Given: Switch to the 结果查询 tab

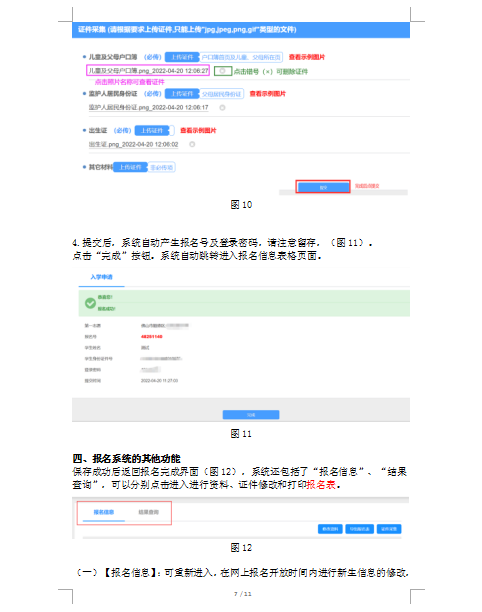Looking at the screenshot, I should pyautogui.click(x=149, y=512).
